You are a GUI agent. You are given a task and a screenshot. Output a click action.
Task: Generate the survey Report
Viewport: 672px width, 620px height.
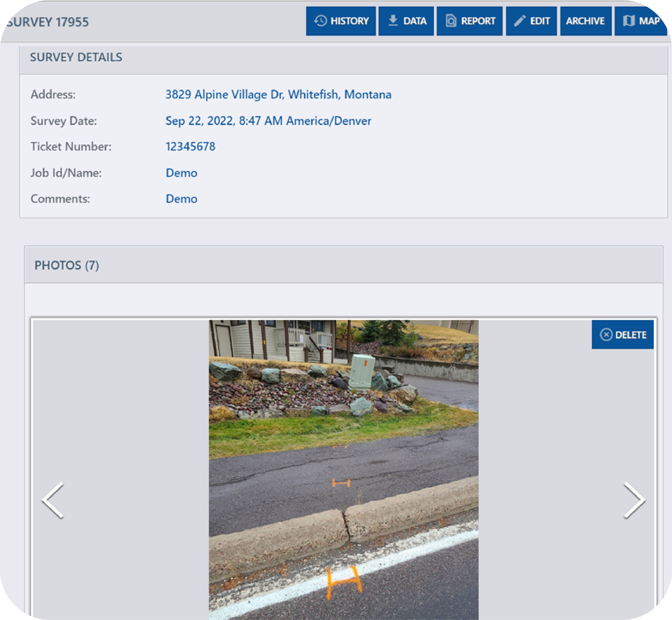pyautogui.click(x=469, y=21)
